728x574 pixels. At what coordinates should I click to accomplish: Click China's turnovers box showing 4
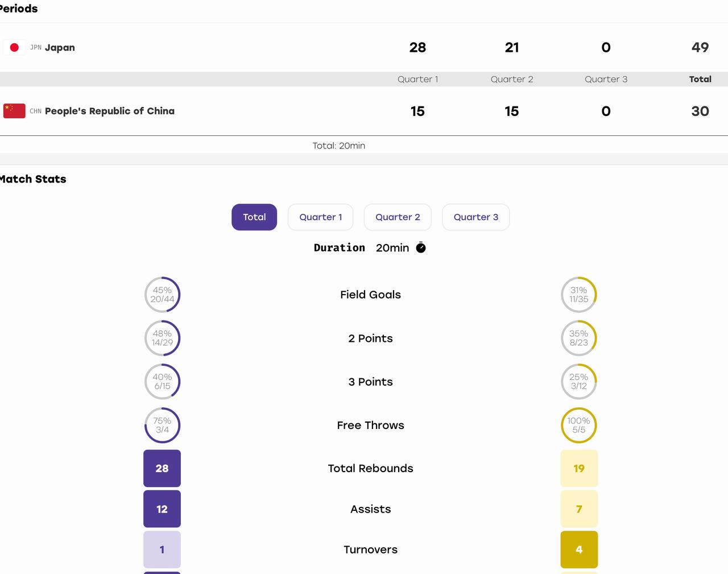(x=579, y=550)
